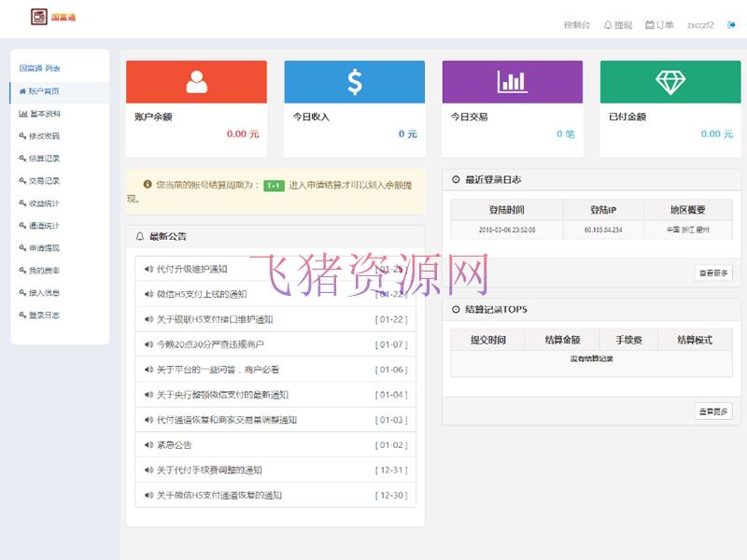Image resolution: width=747 pixels, height=560 pixels.
Task: Open the 订单 top navigation item
Action: pyautogui.click(x=659, y=25)
